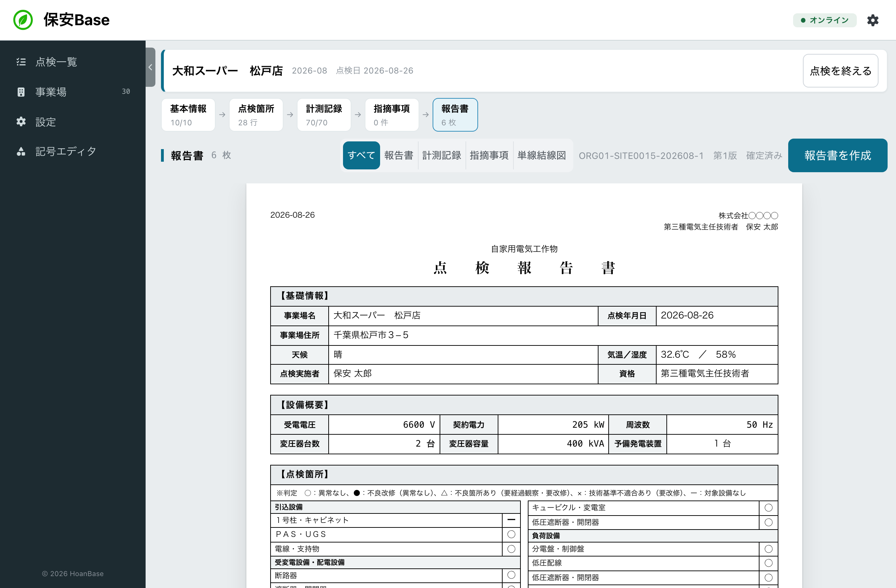Click the 事業場 count badge 30
The image size is (896, 588).
click(126, 91)
